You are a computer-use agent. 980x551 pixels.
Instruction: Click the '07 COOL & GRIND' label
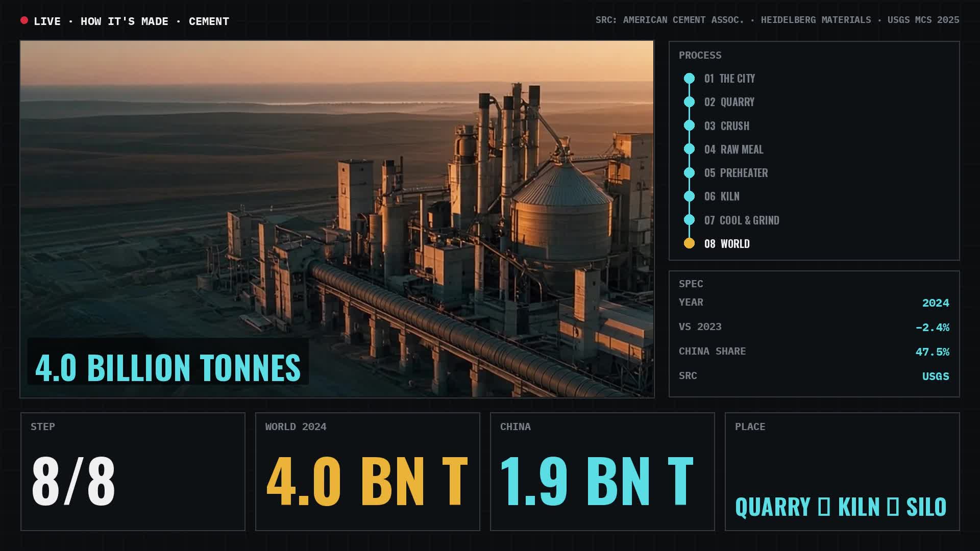click(x=742, y=220)
